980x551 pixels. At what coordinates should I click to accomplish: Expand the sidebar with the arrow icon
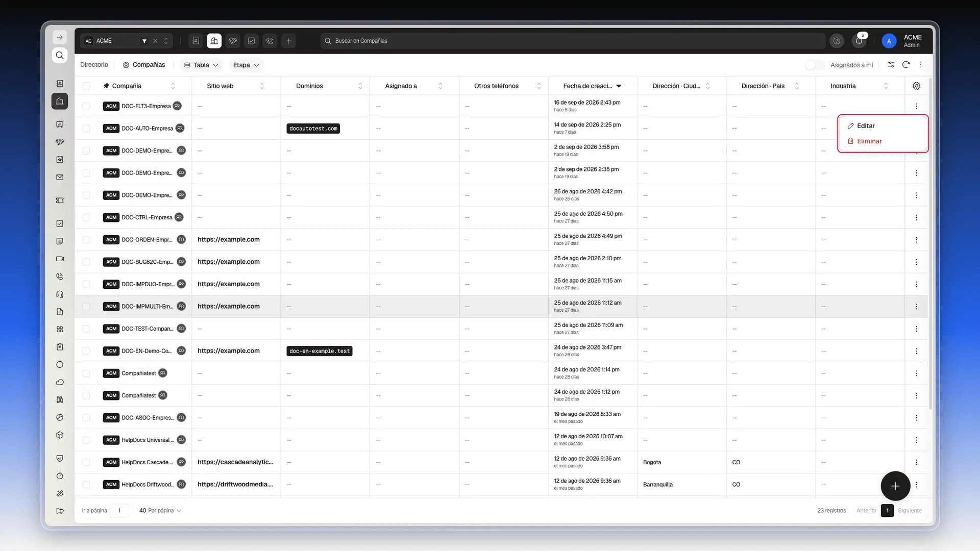click(60, 37)
